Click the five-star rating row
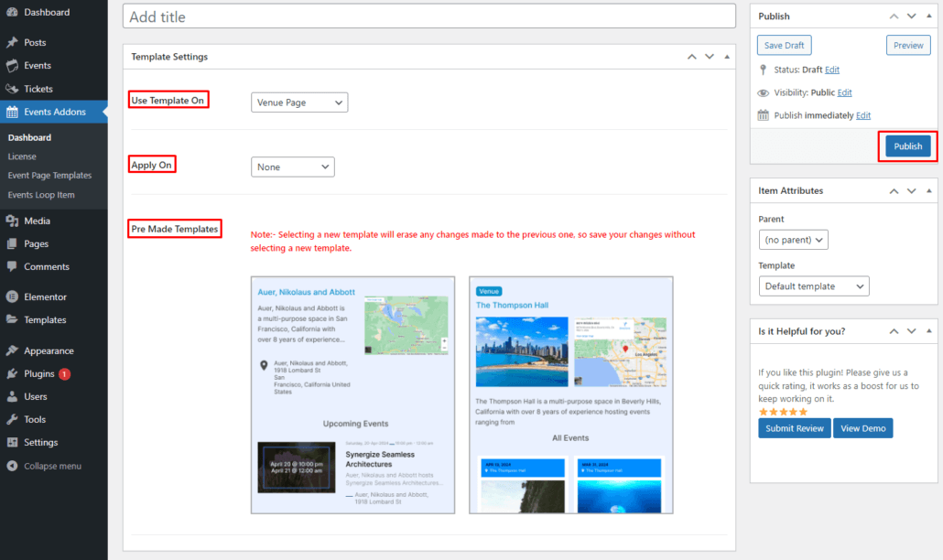 [783, 412]
